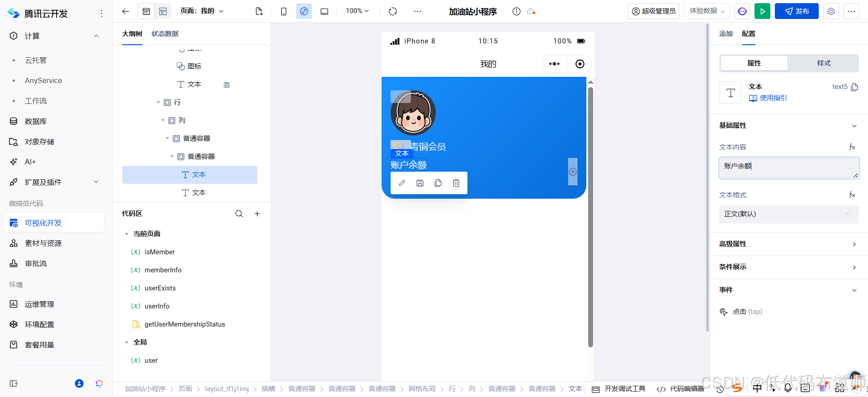This screenshot has width=868, height=397.
Task: Click the new page file icon
Action: [259, 11]
